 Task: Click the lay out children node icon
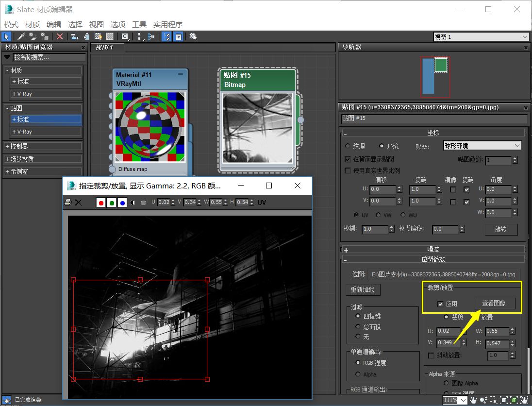151,36
